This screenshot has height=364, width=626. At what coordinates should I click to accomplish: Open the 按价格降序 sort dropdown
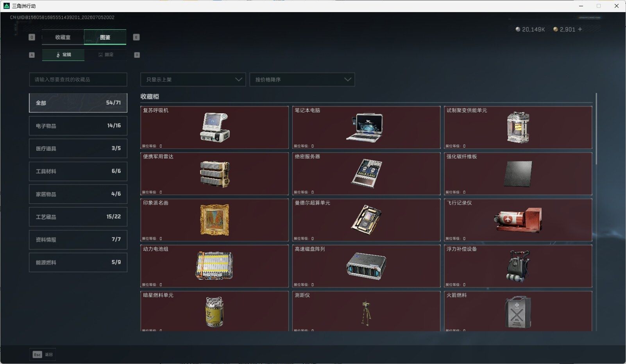[302, 79]
